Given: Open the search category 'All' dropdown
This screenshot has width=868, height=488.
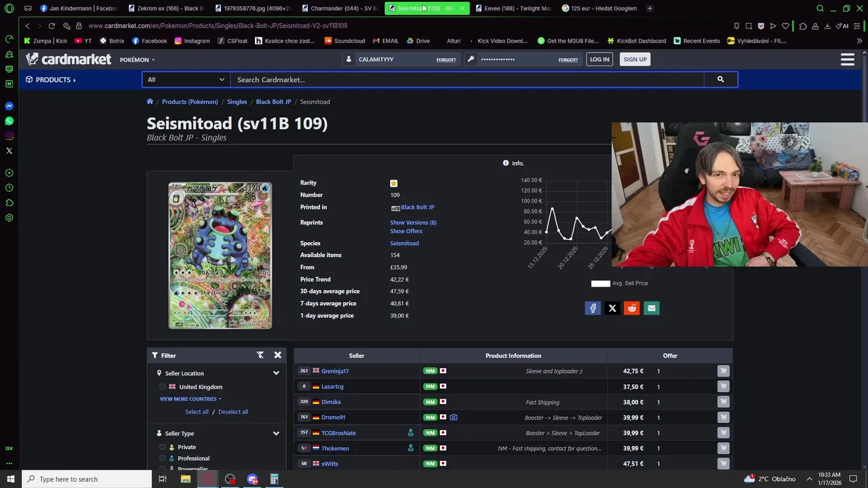Looking at the screenshot, I should [186, 79].
